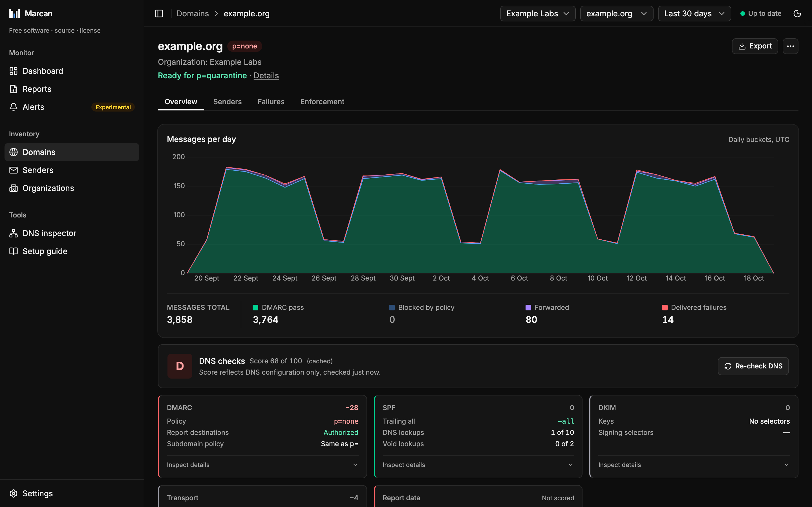This screenshot has width=812, height=507.
Task: Open Senders envelope icon in sidebar
Action: click(14, 170)
